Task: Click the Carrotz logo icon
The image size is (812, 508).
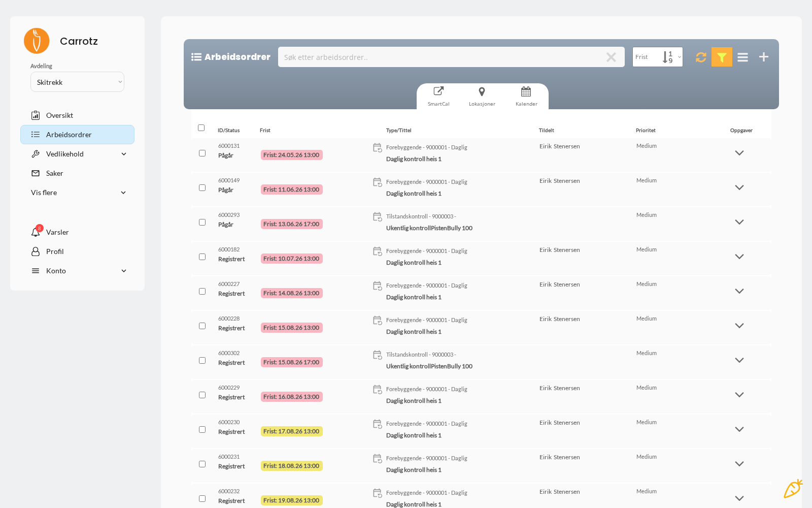Action: 37,41
